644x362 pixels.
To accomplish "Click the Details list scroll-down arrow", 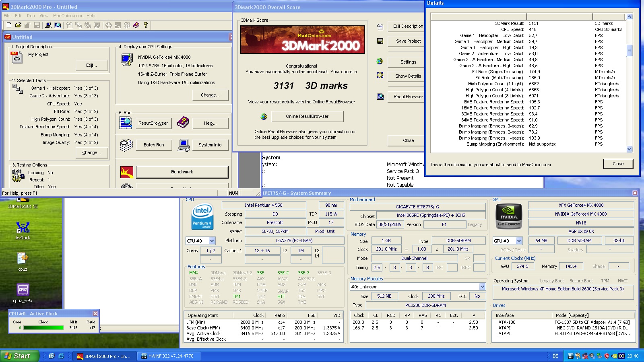I will [x=630, y=149].
